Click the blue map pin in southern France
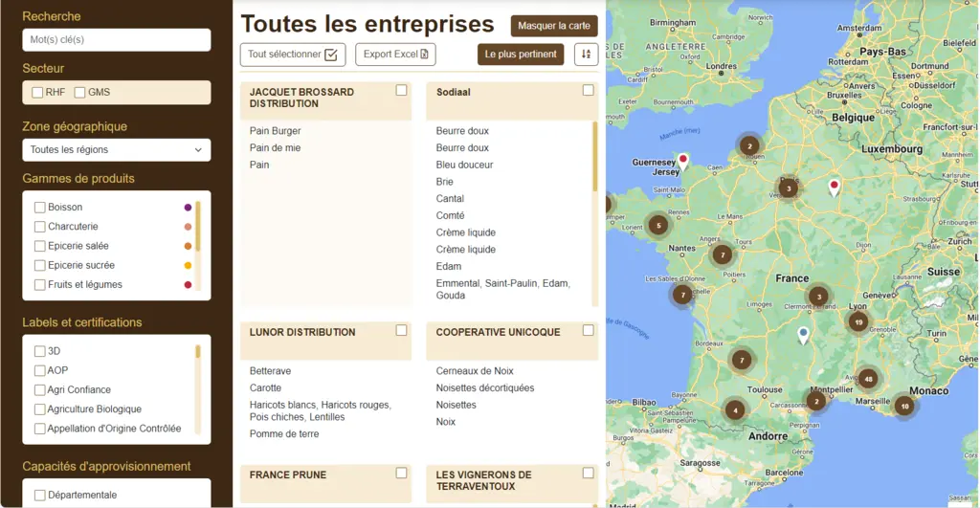The width and height of the screenshot is (980, 508). (804, 334)
